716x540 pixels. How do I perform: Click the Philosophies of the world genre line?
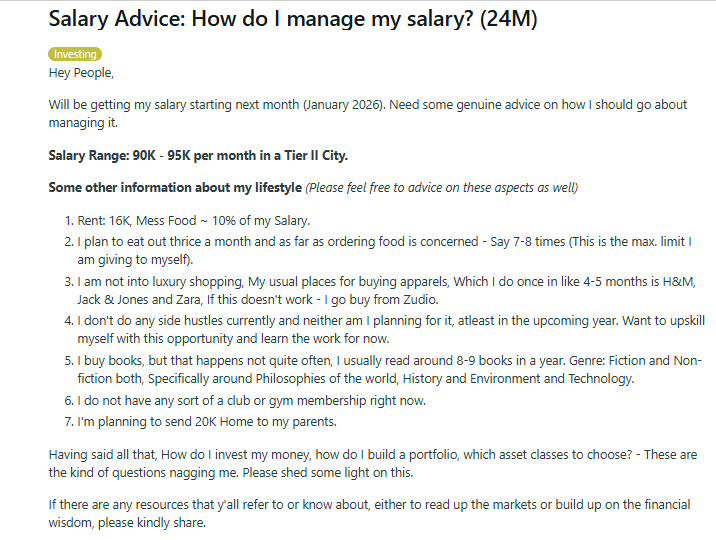click(250, 379)
